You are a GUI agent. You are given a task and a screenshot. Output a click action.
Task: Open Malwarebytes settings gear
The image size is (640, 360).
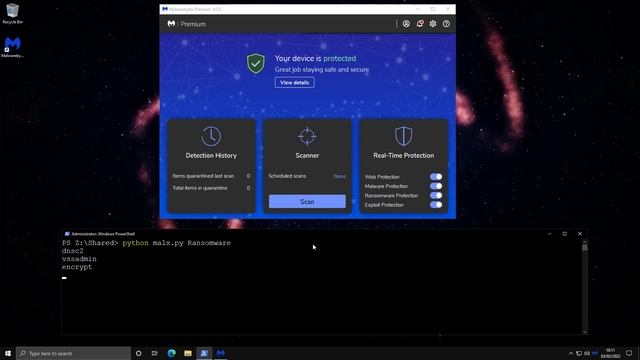433,24
